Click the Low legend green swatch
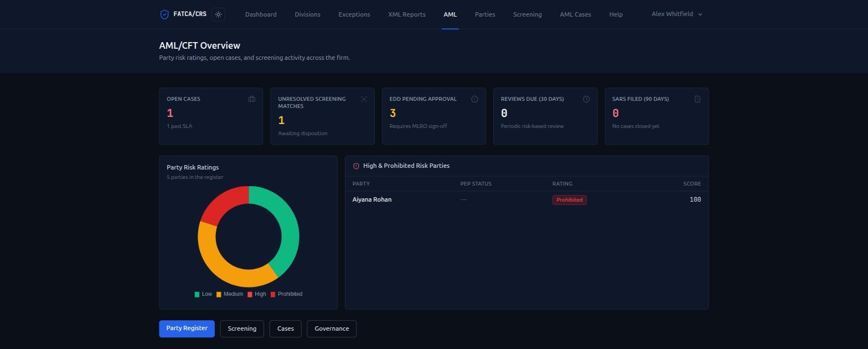 tap(197, 294)
